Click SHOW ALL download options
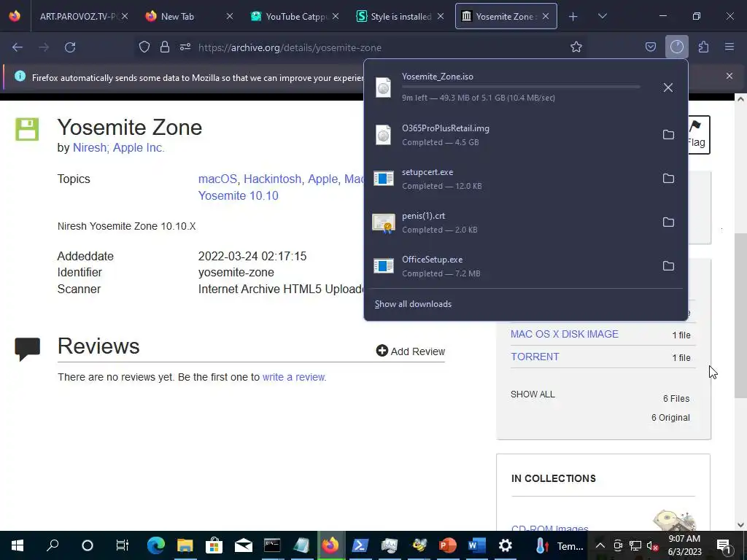Viewport: 747px width, 560px height. [x=533, y=394]
